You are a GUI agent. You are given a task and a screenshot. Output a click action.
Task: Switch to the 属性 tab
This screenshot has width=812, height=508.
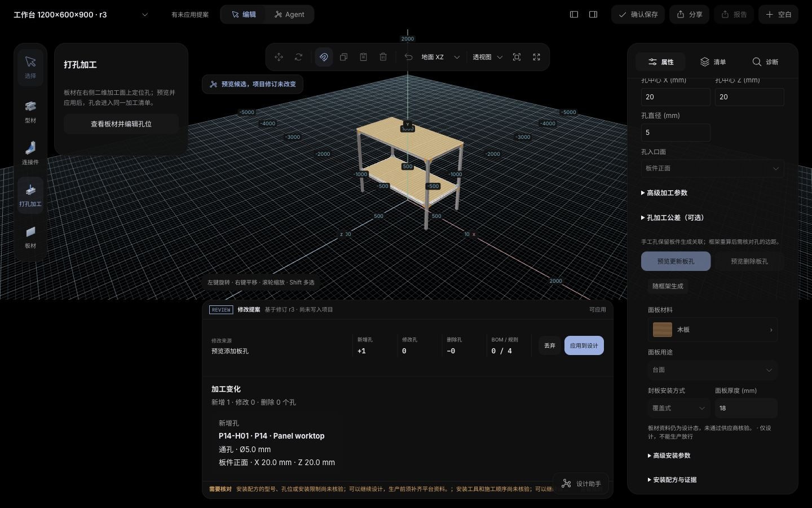(660, 62)
